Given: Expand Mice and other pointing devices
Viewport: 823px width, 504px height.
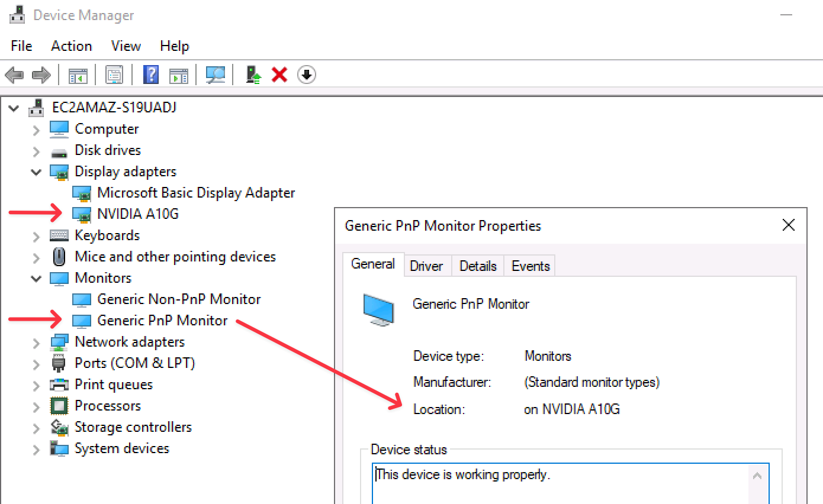Looking at the screenshot, I should (37, 257).
